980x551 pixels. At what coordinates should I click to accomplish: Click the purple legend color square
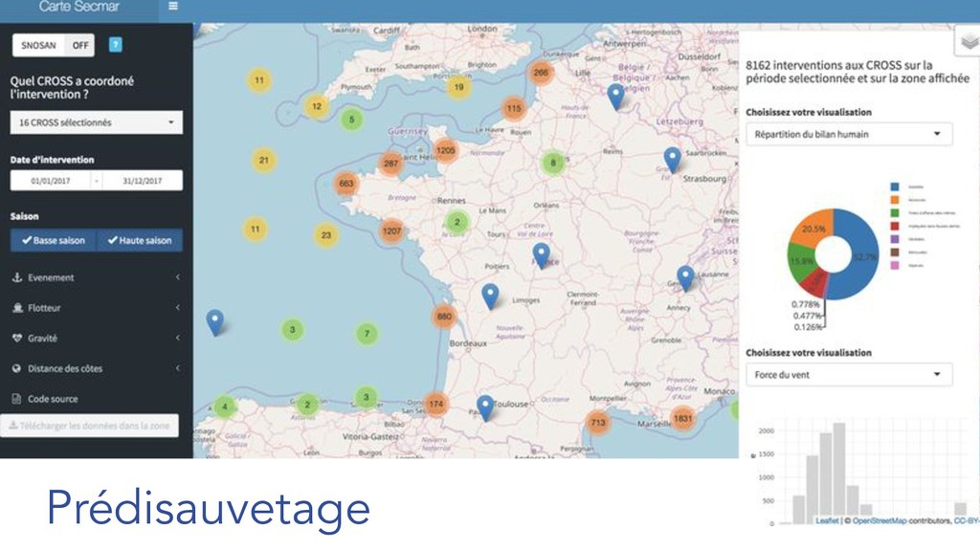[895, 238]
